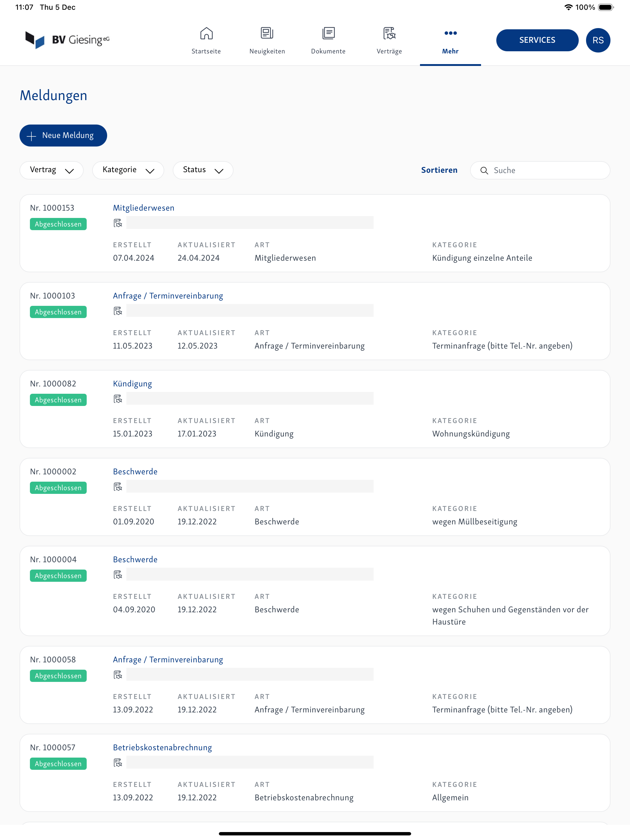This screenshot has height=840, width=630.
Task: Click Allgemein category text
Action: click(x=450, y=798)
